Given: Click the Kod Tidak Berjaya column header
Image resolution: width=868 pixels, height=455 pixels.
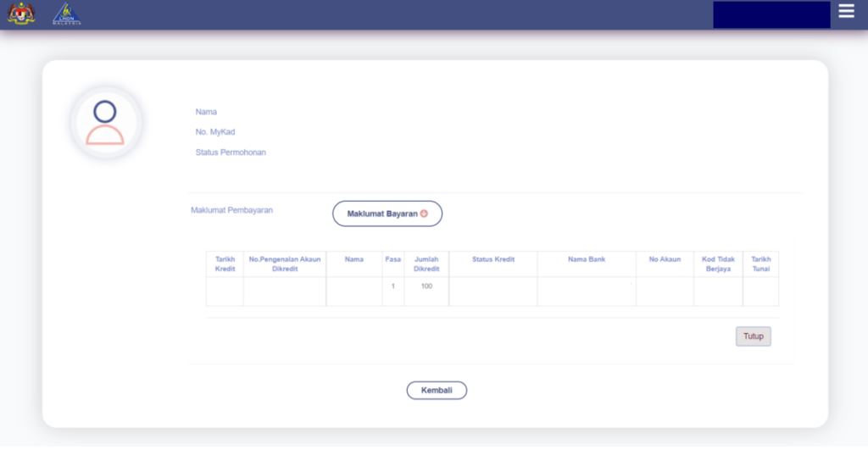Looking at the screenshot, I should [x=718, y=264].
